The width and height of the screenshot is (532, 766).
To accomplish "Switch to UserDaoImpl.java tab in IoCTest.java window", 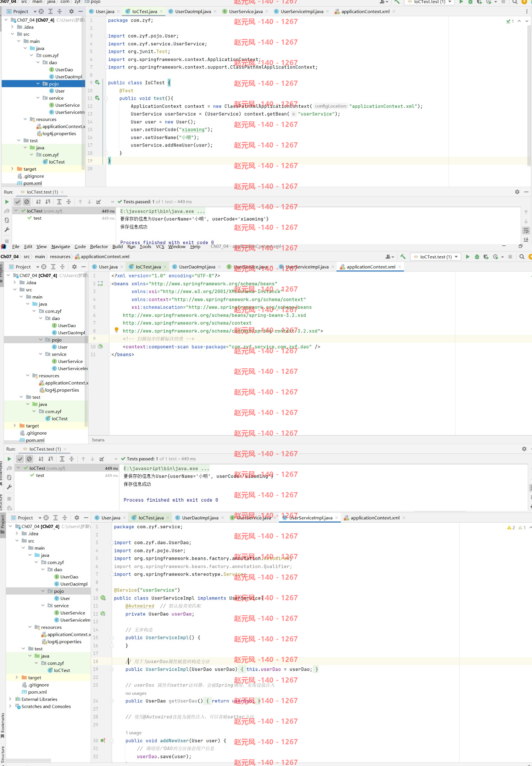I will click(193, 11).
